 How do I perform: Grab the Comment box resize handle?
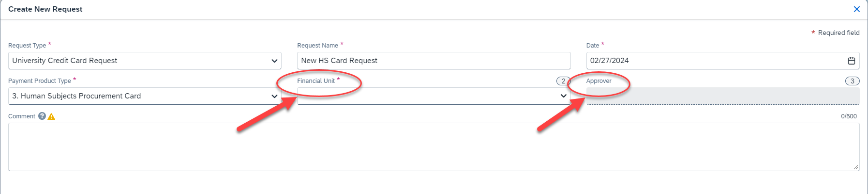point(856,167)
